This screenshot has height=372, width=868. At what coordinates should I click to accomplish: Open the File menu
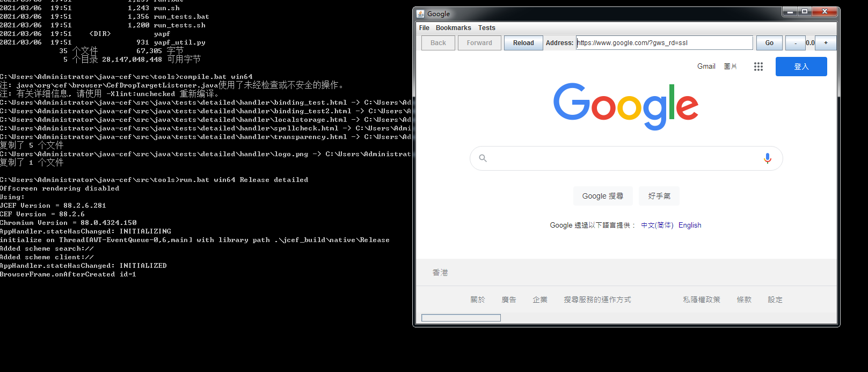[x=424, y=28]
